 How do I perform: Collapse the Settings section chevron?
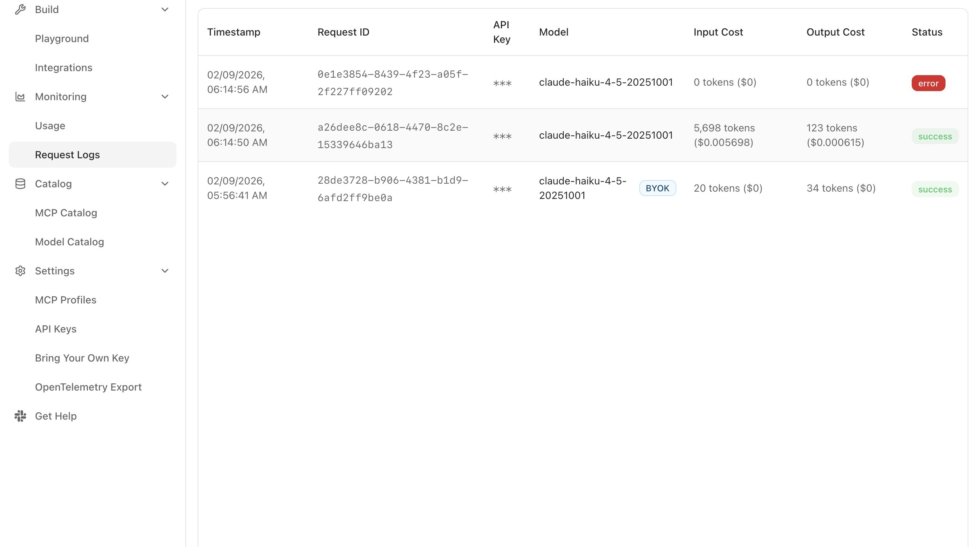165,271
